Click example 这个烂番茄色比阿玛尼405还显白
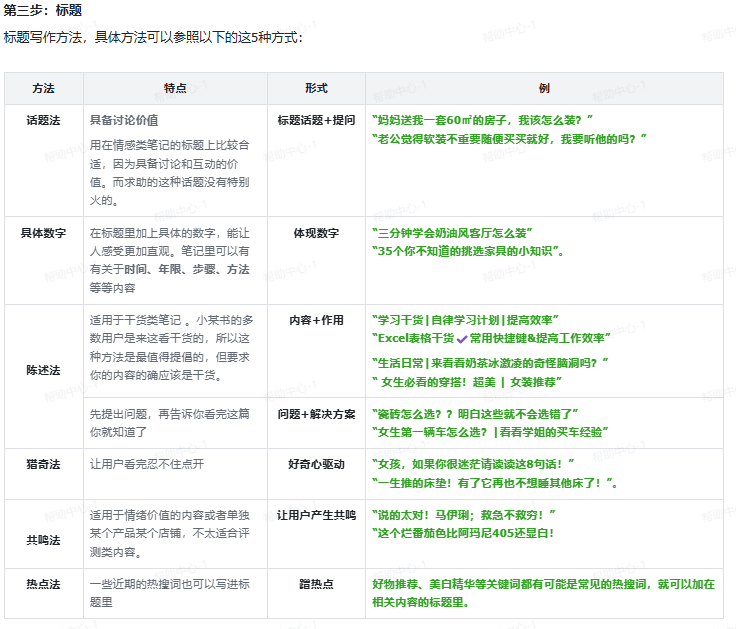The width and height of the screenshot is (736, 629). (x=463, y=534)
